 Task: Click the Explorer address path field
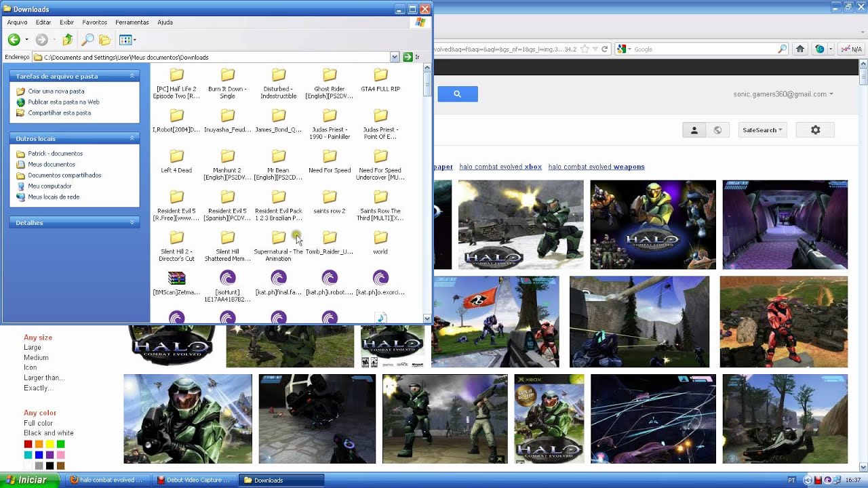[216, 58]
